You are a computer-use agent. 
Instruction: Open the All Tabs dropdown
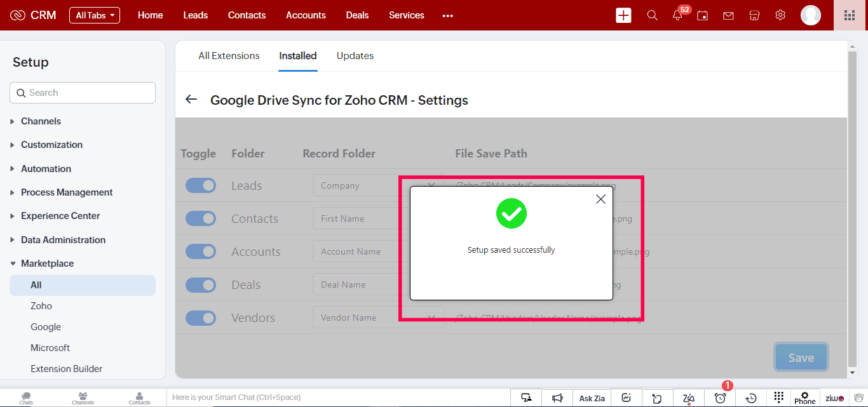click(x=95, y=15)
